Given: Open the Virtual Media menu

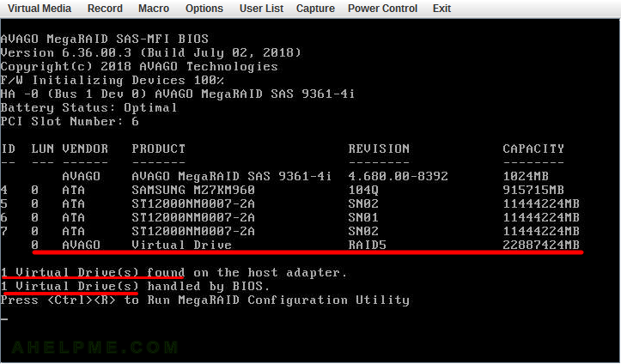Looking at the screenshot, I should [40, 9].
